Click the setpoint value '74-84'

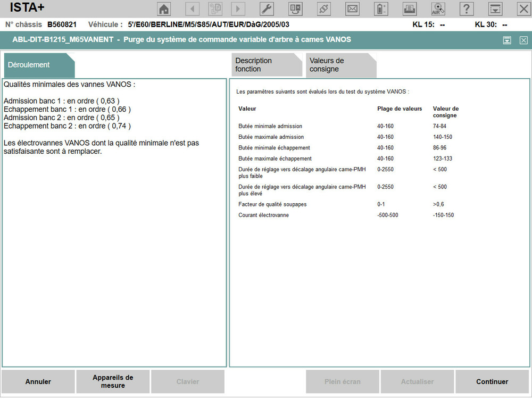click(x=439, y=126)
